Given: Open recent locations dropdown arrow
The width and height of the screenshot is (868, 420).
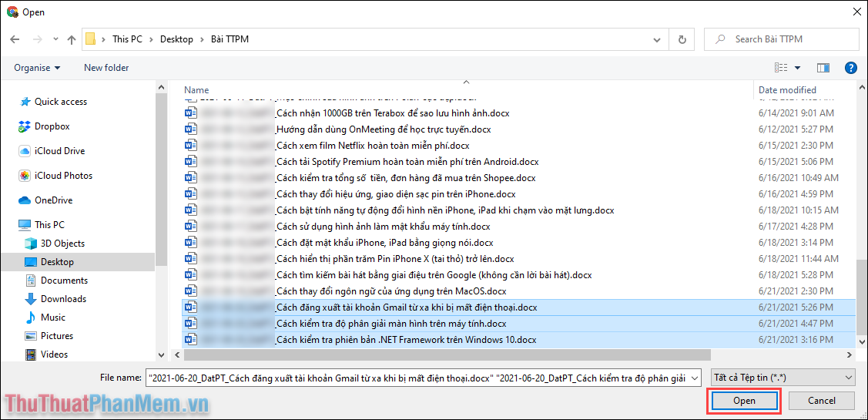Looking at the screenshot, I should (x=55, y=39).
